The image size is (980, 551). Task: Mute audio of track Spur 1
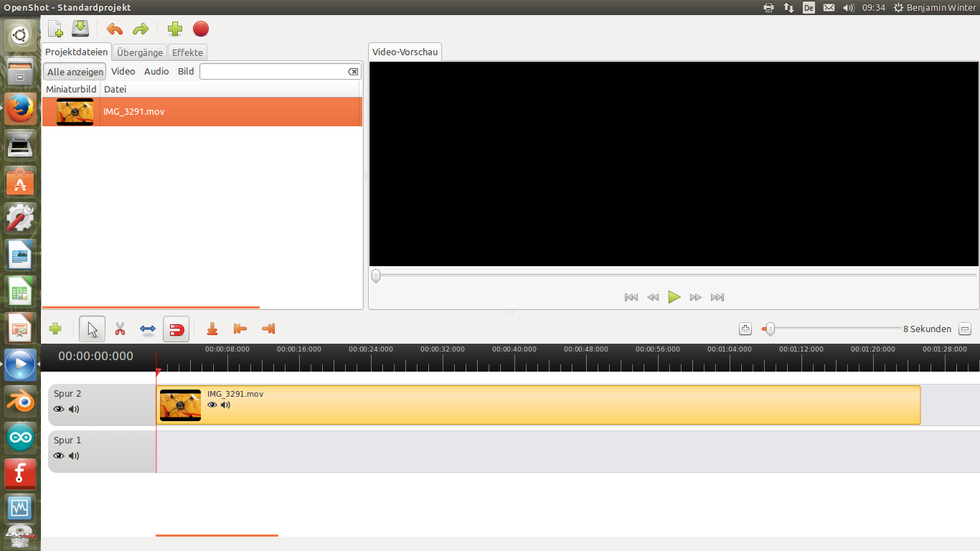[74, 456]
